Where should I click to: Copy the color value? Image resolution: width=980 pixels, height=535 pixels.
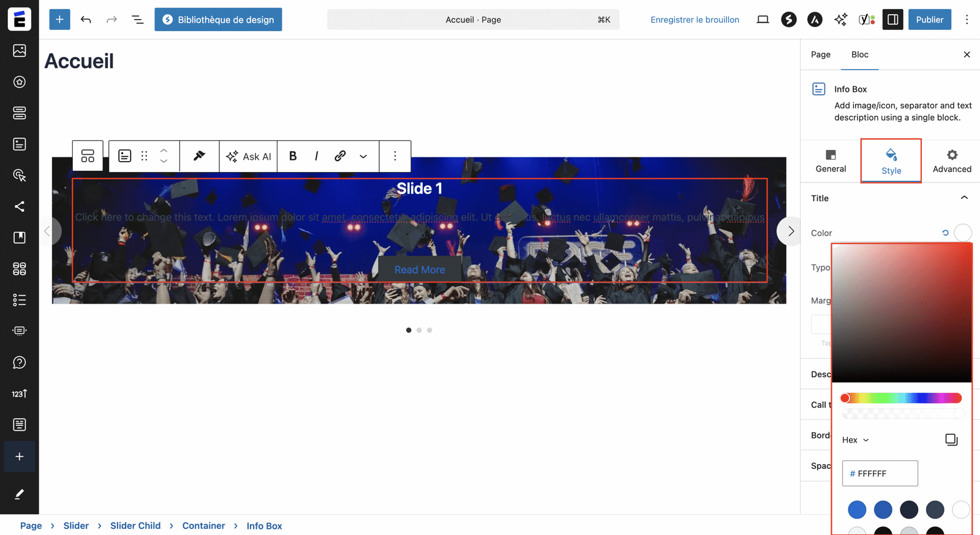click(951, 440)
